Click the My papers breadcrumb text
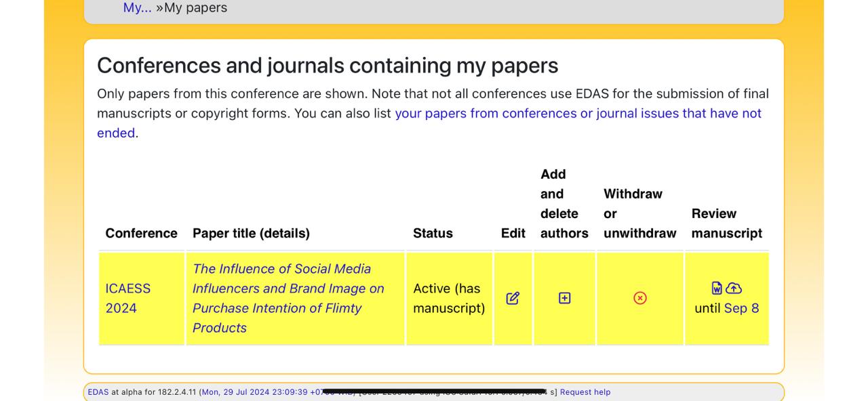 (195, 8)
